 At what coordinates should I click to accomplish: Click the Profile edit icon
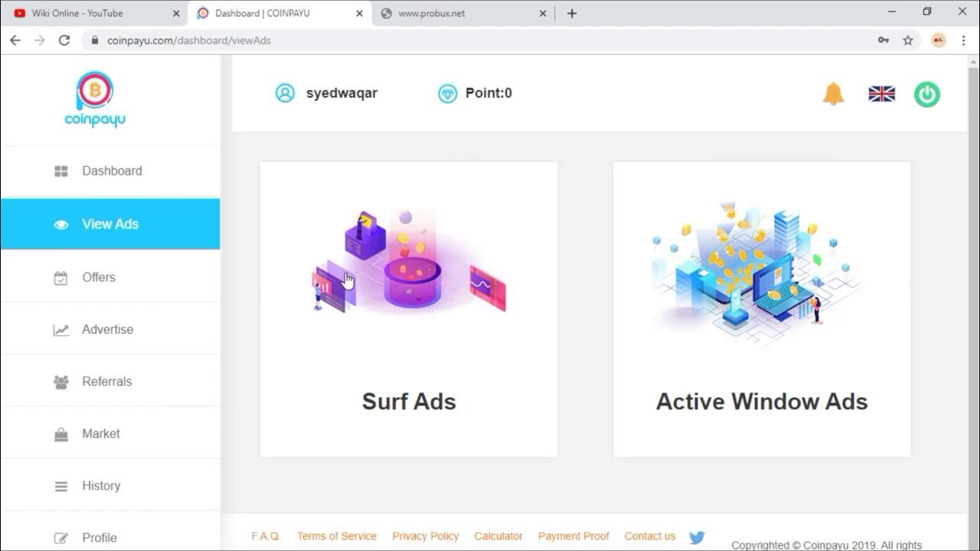(61, 539)
